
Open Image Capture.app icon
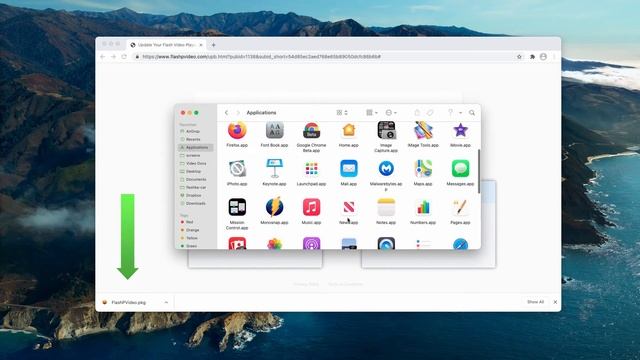pyautogui.click(x=386, y=131)
